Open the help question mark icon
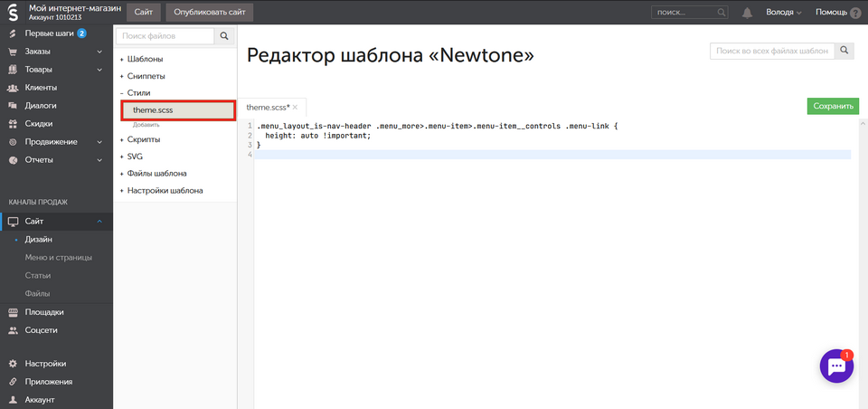868x409 pixels. [x=855, y=13]
